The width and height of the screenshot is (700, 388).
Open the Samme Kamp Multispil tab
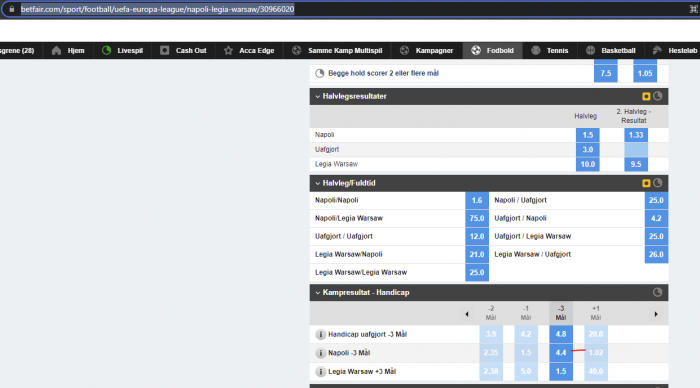coord(338,50)
